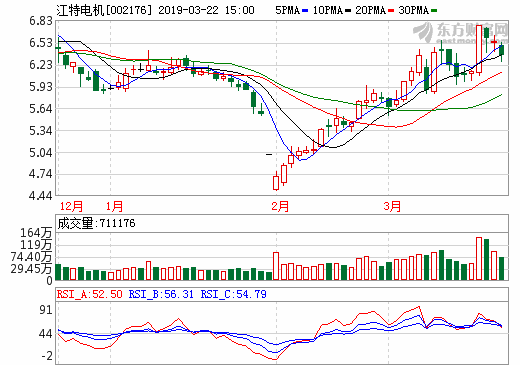Click the 3月 date axis label
This screenshot has width=520, height=365.
click(x=392, y=206)
